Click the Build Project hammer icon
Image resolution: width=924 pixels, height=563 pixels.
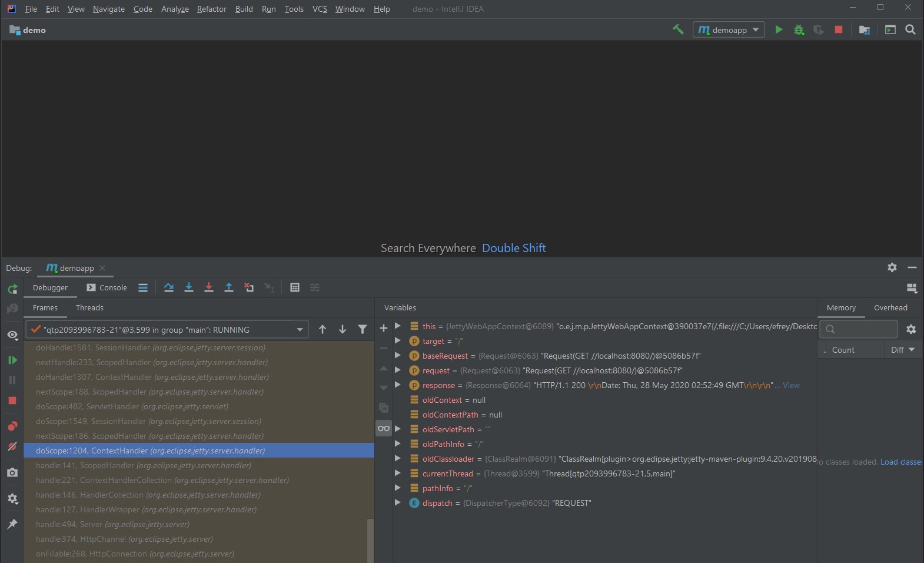point(678,29)
